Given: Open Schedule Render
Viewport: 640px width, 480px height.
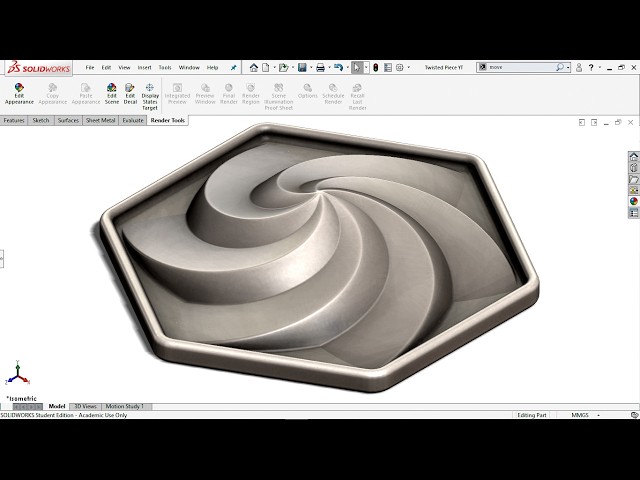Looking at the screenshot, I should click(x=333, y=94).
